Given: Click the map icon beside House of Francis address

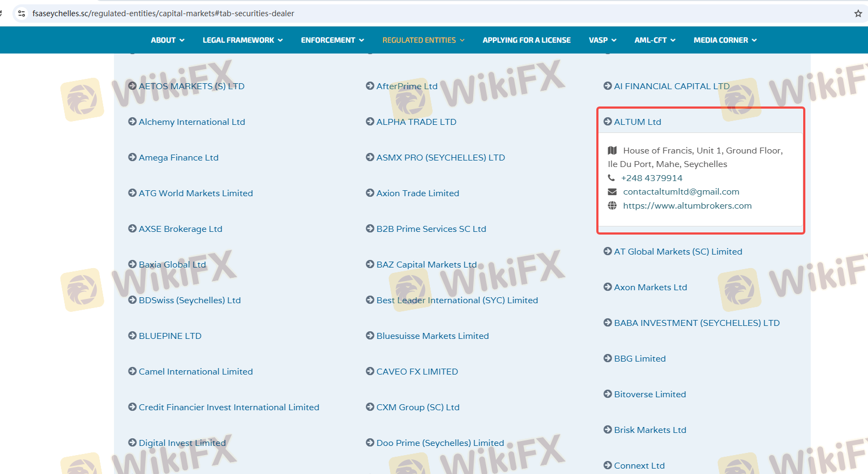Looking at the screenshot, I should point(612,150).
